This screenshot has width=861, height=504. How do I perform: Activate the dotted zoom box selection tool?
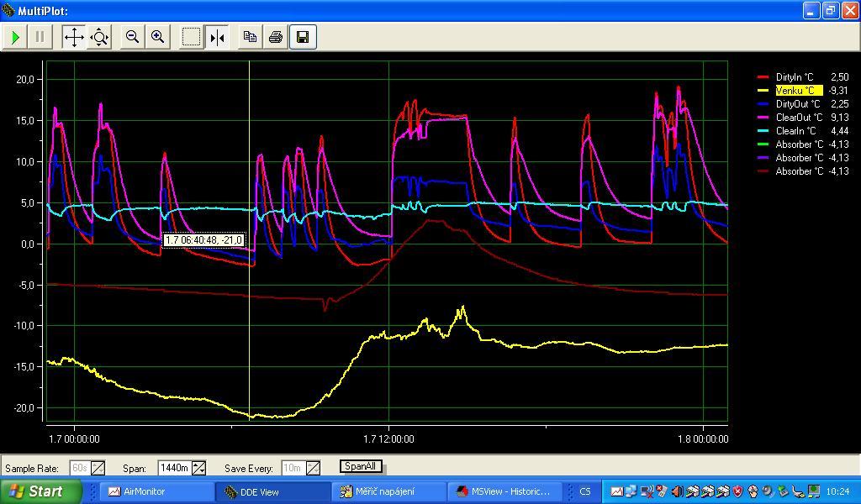[192, 37]
